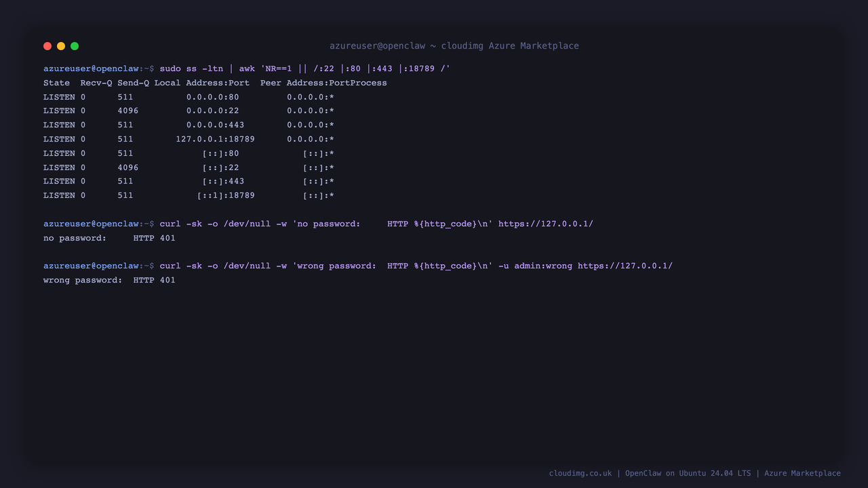The width and height of the screenshot is (868, 488).
Task: Click the 'Send-Q' column header
Action: (x=133, y=83)
